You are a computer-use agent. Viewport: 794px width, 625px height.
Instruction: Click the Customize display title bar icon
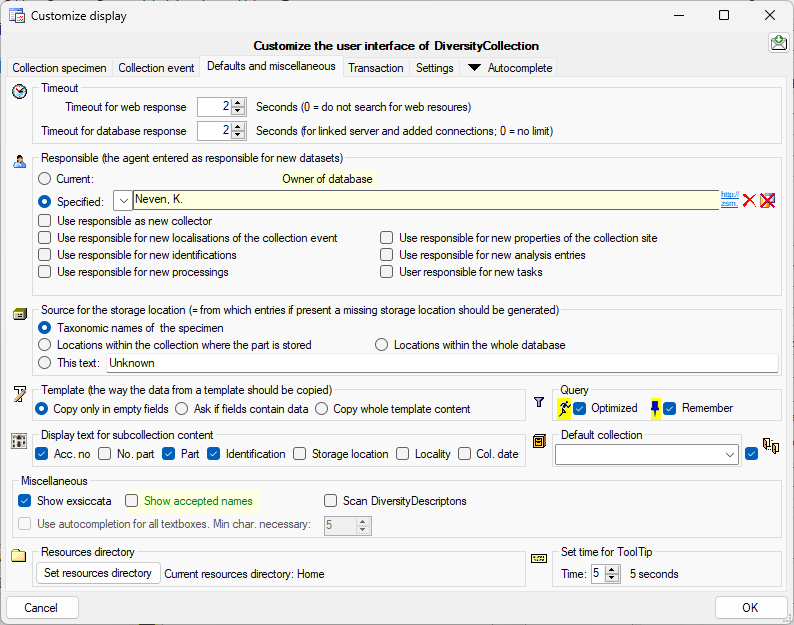(17, 16)
